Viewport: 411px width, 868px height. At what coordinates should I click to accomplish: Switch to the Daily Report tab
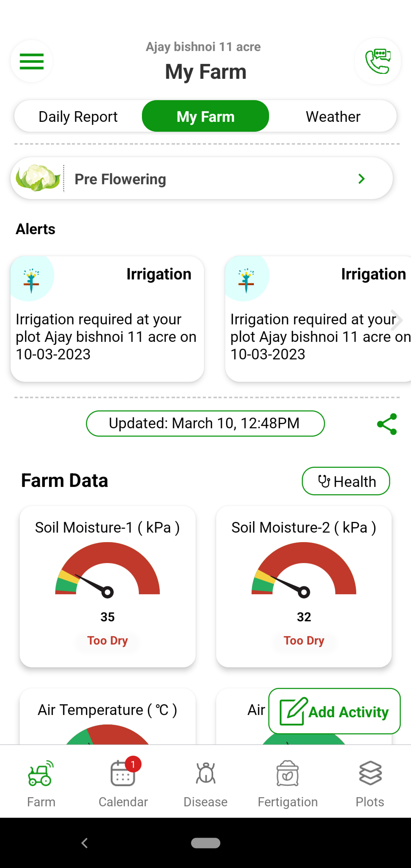pos(78,116)
